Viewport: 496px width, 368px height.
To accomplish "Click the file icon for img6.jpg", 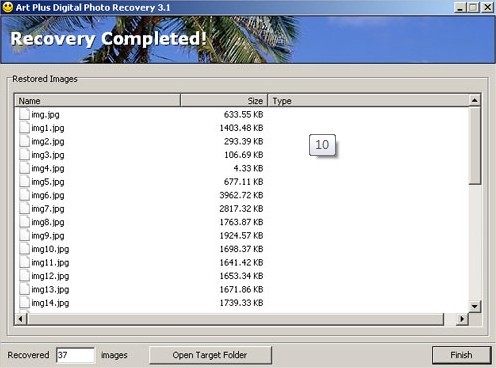I will (24, 195).
